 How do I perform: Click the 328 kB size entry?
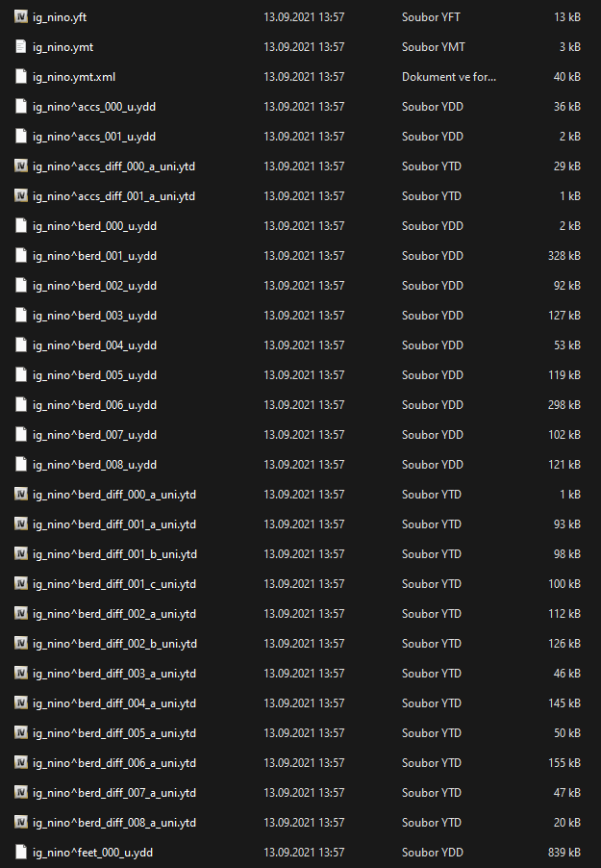coord(563,256)
